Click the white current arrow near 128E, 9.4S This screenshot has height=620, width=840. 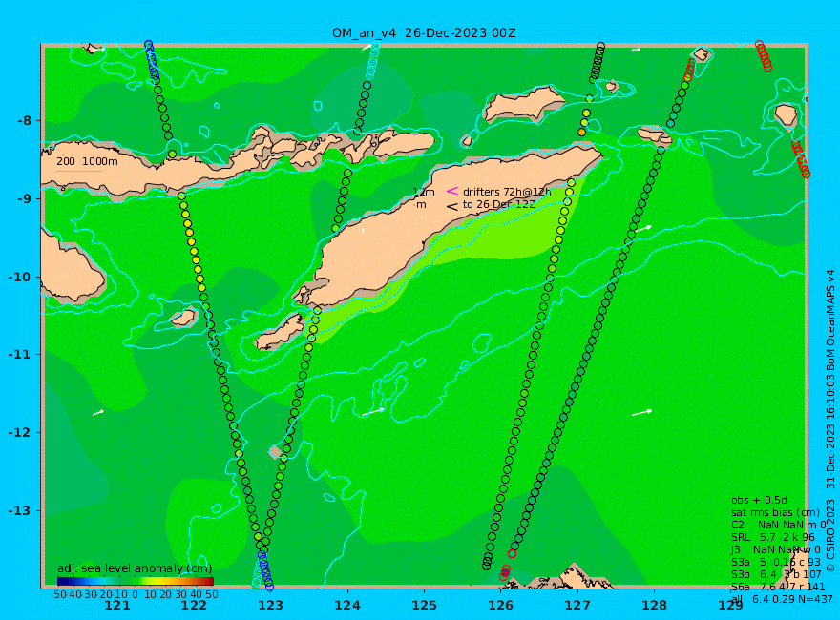641,229
